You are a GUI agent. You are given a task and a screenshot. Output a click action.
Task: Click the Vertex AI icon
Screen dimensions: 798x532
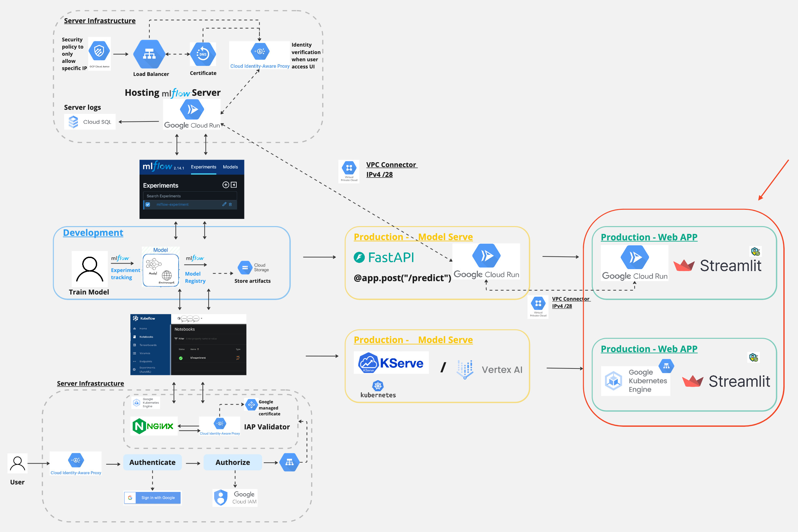465,369
